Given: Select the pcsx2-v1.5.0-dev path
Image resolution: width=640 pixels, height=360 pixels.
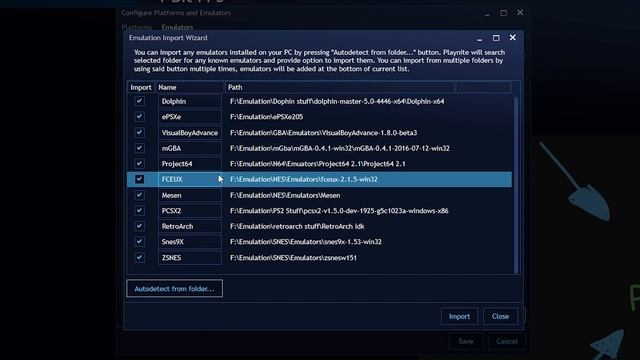Looking at the screenshot, I should [339, 211].
